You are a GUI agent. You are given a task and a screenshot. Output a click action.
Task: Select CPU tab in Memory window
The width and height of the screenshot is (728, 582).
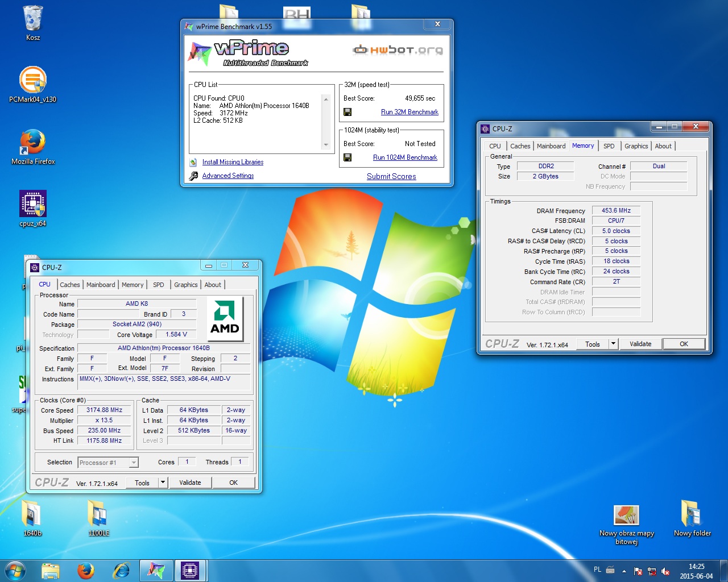495,146
